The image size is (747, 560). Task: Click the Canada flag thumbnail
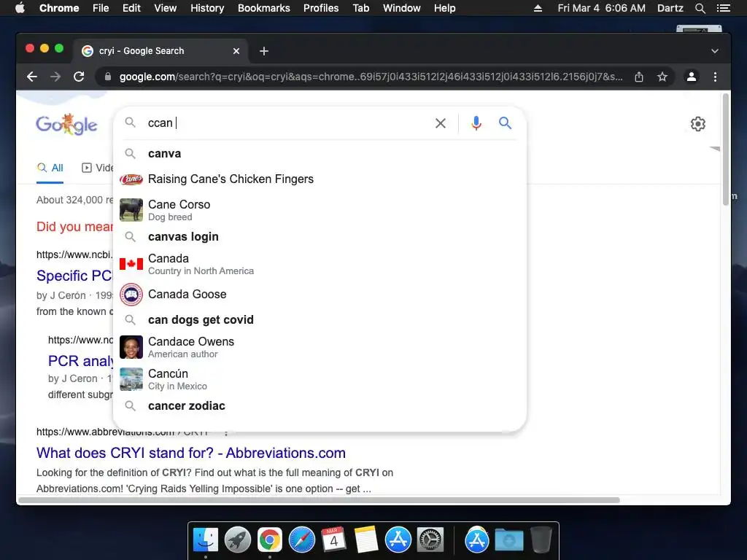[131, 264]
